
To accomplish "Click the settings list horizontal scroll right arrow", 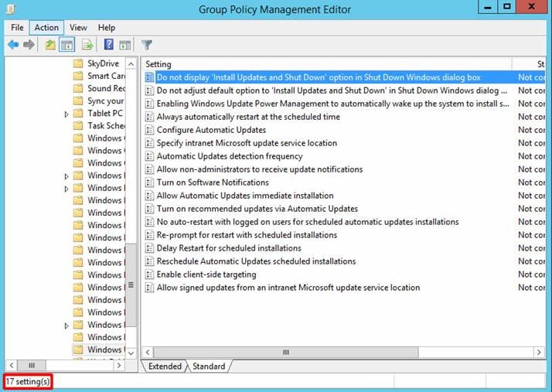I will [x=539, y=353].
